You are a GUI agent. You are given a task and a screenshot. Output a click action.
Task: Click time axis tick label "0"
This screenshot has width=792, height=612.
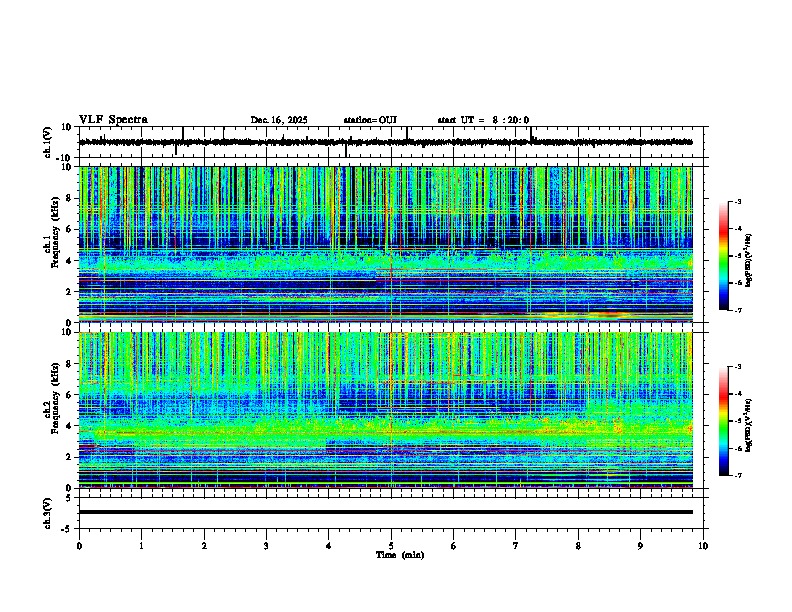(x=79, y=546)
